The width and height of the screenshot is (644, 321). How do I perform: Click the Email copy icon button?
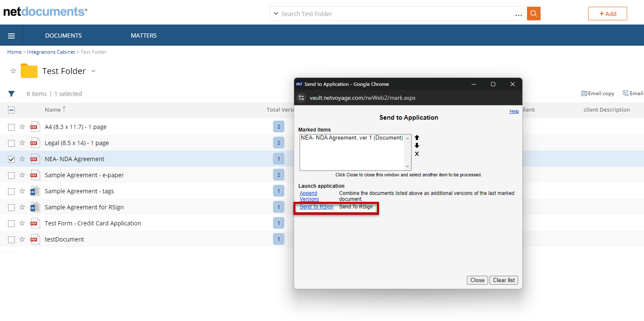(x=598, y=93)
